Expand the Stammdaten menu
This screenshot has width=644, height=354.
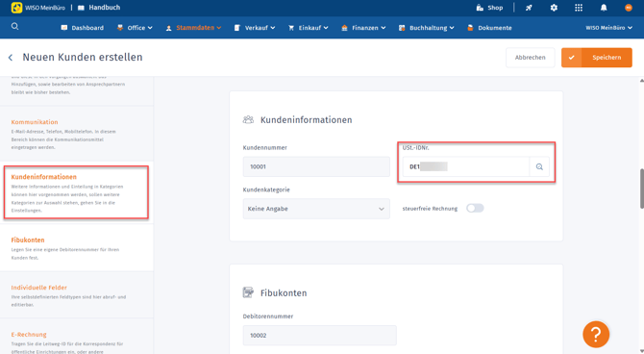coord(194,28)
